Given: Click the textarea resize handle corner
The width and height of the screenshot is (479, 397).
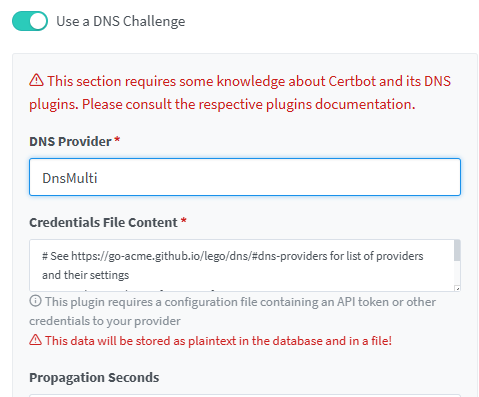Looking at the screenshot, I should (x=458, y=288).
